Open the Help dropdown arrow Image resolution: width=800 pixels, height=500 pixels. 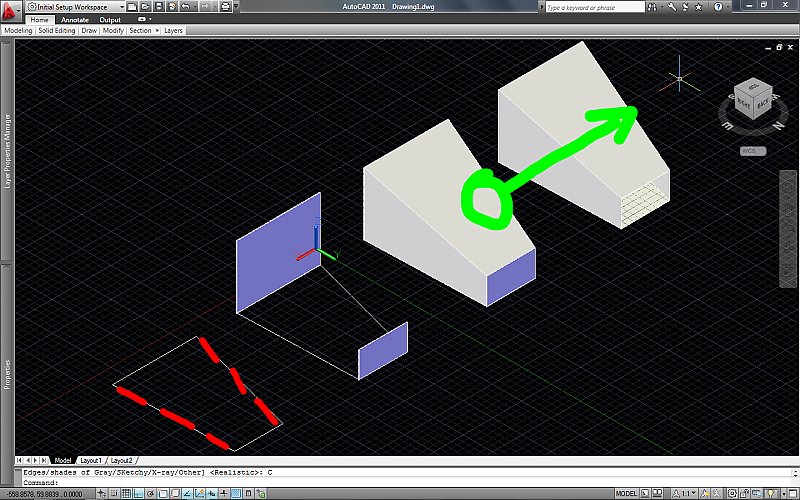coord(728,7)
